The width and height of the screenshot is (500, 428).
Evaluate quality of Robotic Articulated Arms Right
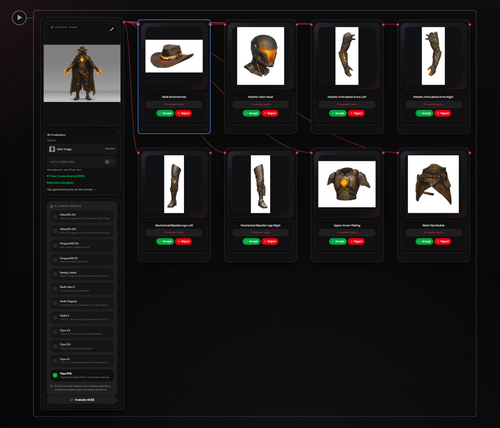click(x=433, y=104)
